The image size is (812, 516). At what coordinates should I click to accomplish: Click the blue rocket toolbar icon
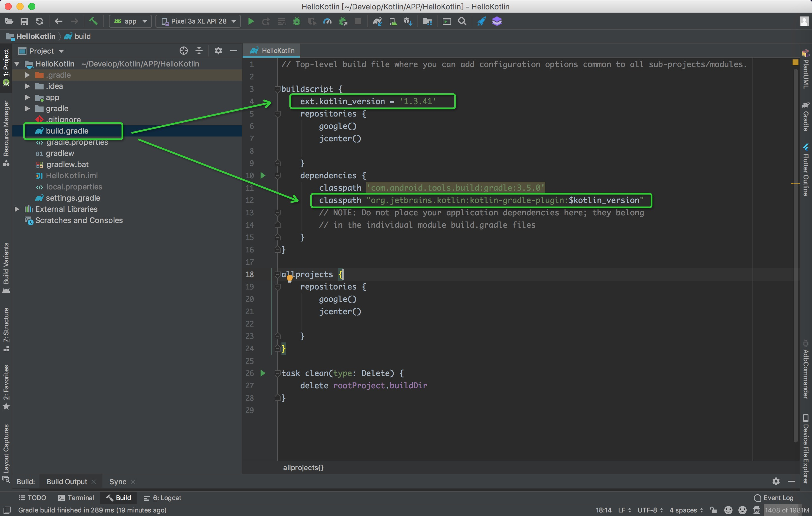pos(482,21)
